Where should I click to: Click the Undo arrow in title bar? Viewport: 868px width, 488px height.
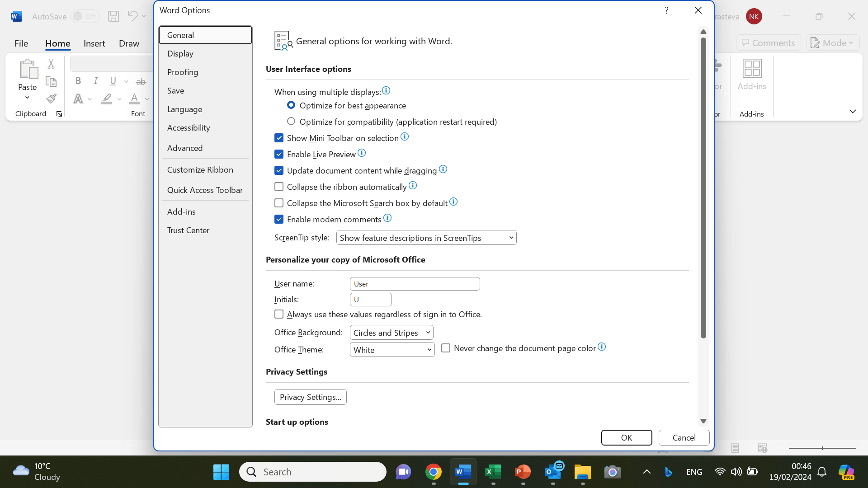point(132,16)
